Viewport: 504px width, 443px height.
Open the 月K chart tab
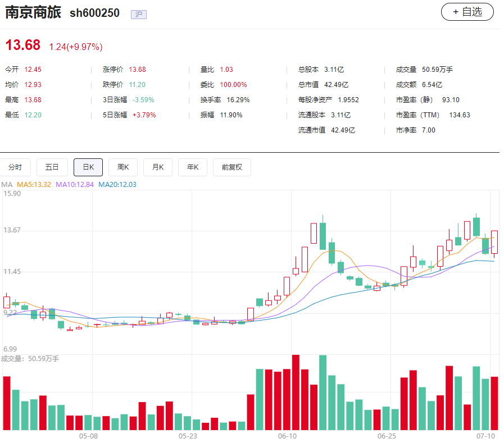[x=158, y=167]
